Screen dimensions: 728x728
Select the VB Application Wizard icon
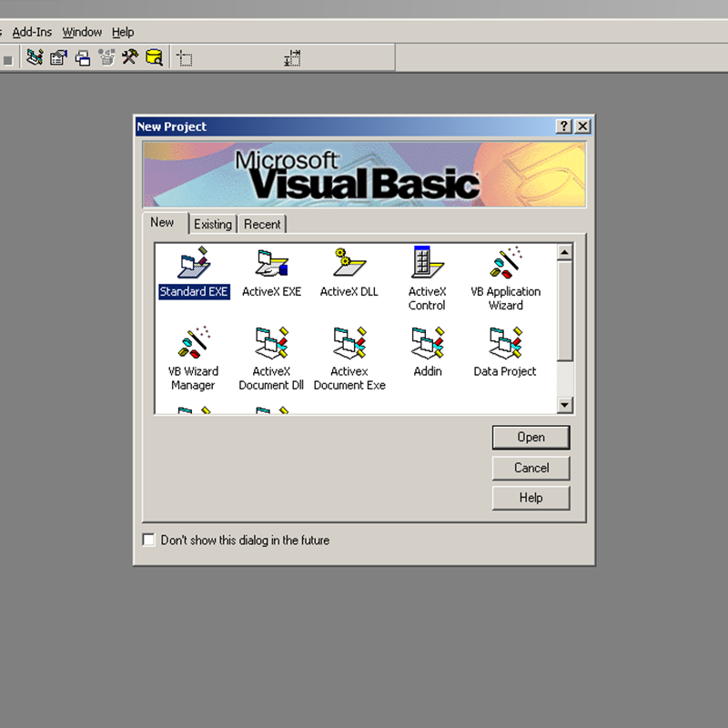pos(506,263)
